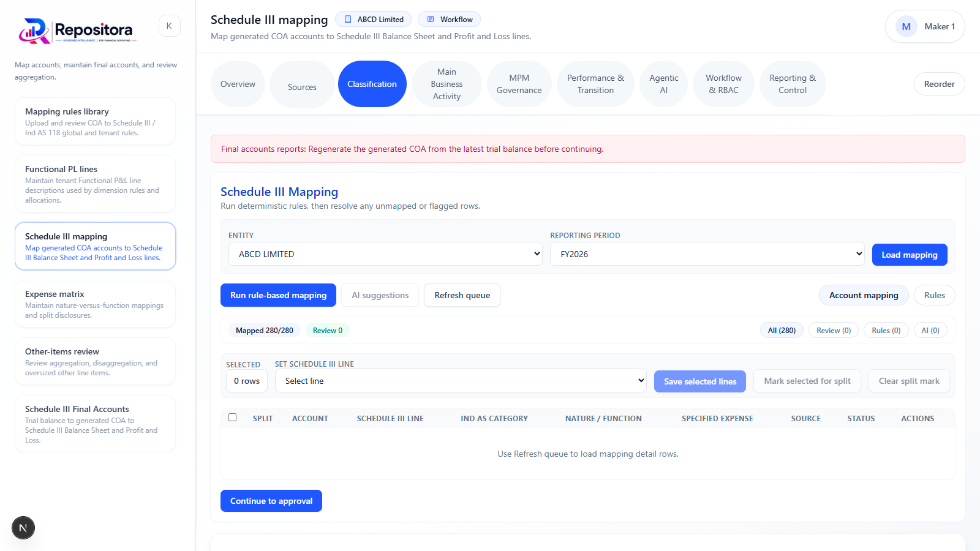The height and width of the screenshot is (551, 980).
Task: Click the Review 0 badge
Action: point(328,331)
